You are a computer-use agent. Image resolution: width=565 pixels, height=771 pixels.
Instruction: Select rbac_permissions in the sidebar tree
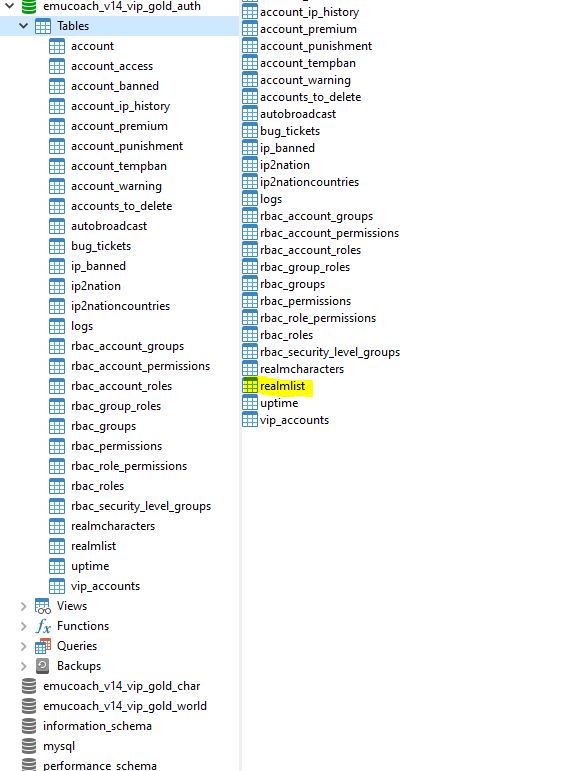[x=117, y=446]
